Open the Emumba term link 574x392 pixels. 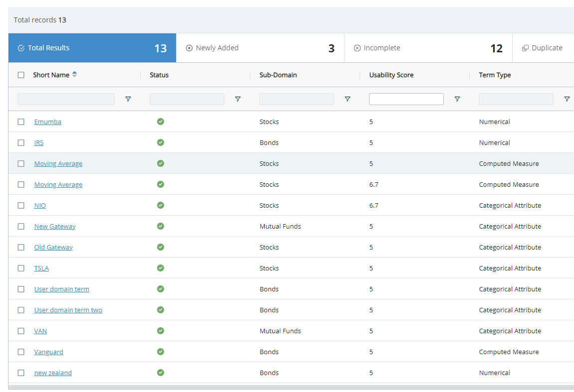[47, 122]
